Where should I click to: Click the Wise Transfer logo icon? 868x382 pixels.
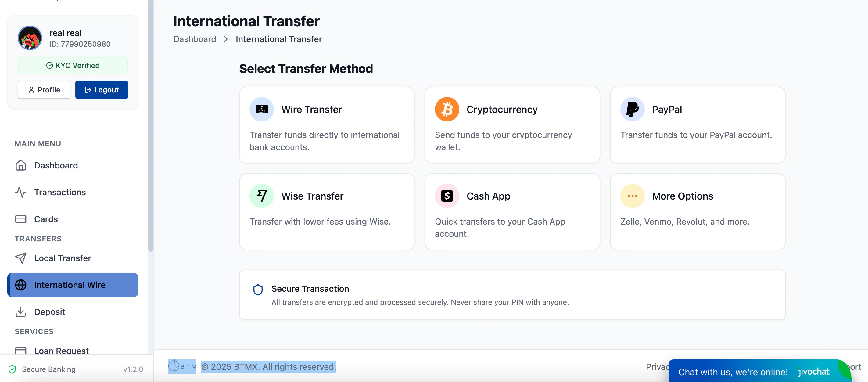(x=261, y=196)
